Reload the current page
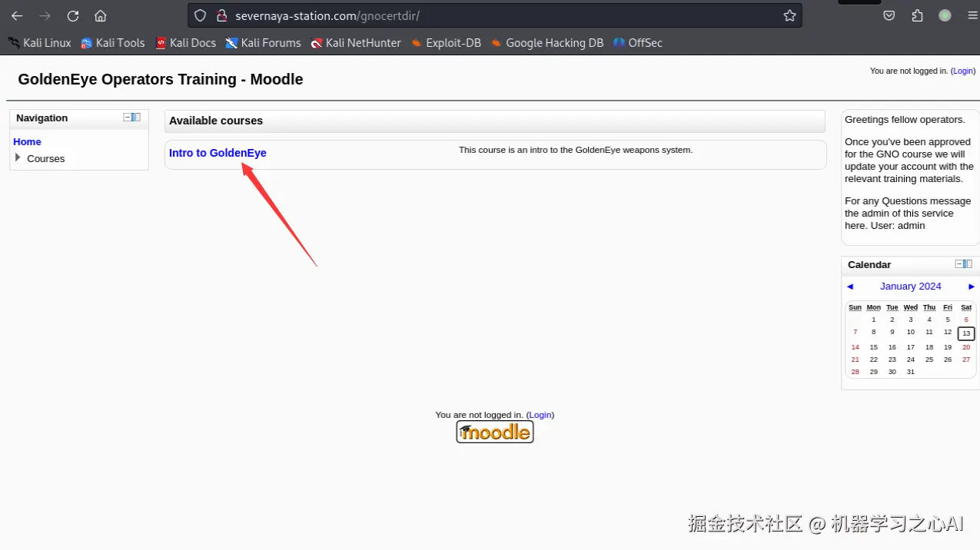This screenshot has height=550, width=980. [x=73, y=15]
